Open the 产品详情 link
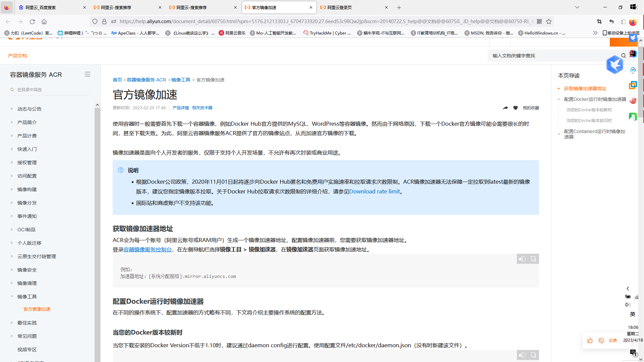644x362 pixels. [180, 108]
